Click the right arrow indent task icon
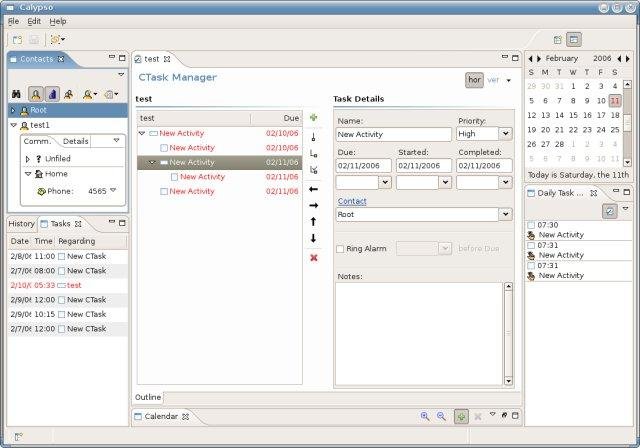 [x=313, y=205]
